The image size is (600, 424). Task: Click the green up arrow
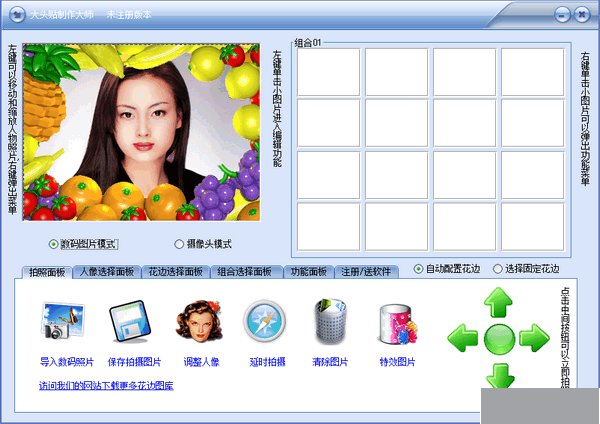[x=498, y=302]
